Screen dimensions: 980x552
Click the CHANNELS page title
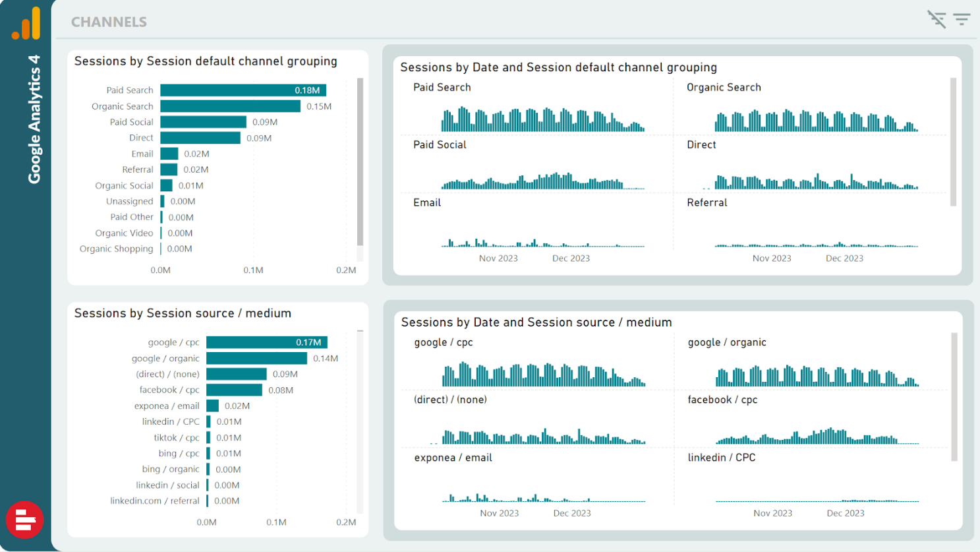pos(109,22)
